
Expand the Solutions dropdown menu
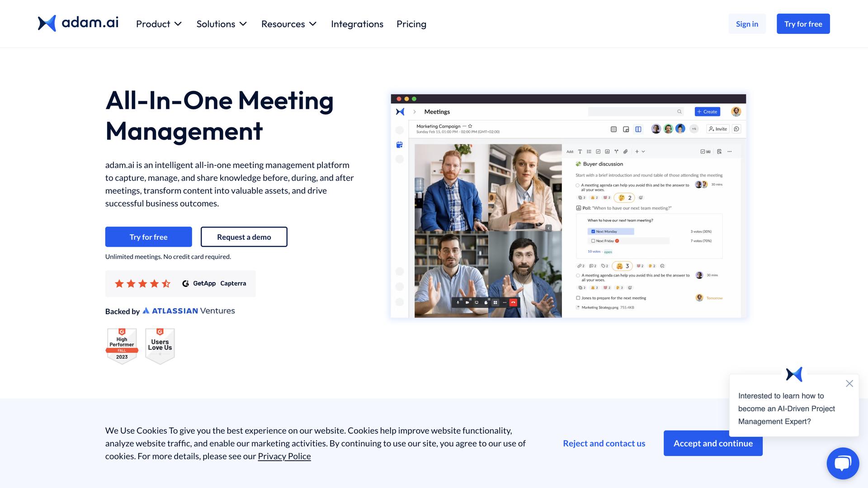(x=222, y=24)
